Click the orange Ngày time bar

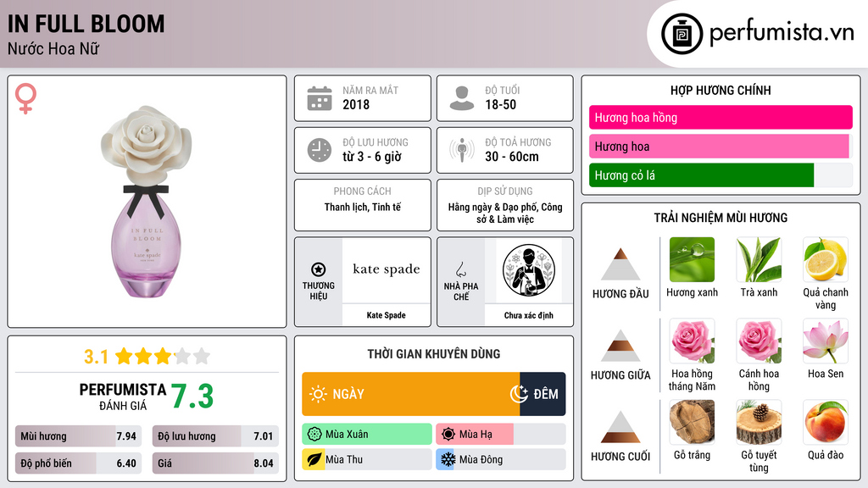pos(411,394)
